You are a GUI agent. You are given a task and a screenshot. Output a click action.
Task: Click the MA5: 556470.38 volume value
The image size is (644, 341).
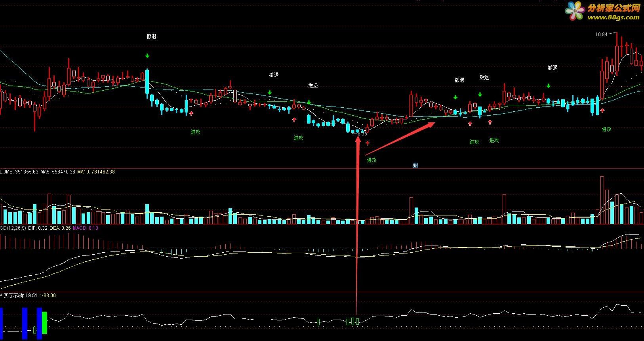[58, 172]
